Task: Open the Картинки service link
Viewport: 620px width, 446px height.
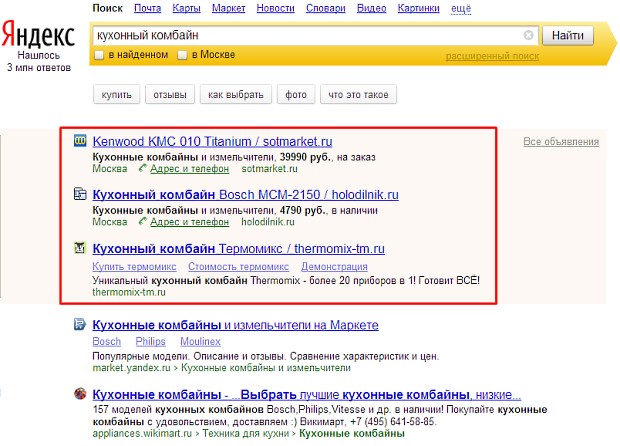Action: [418, 8]
